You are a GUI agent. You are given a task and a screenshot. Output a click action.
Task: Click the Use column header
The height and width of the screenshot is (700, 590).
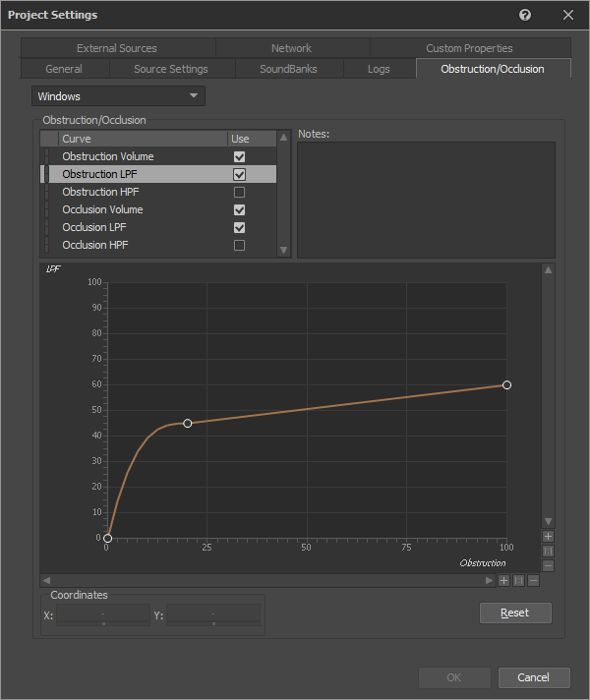(x=252, y=139)
